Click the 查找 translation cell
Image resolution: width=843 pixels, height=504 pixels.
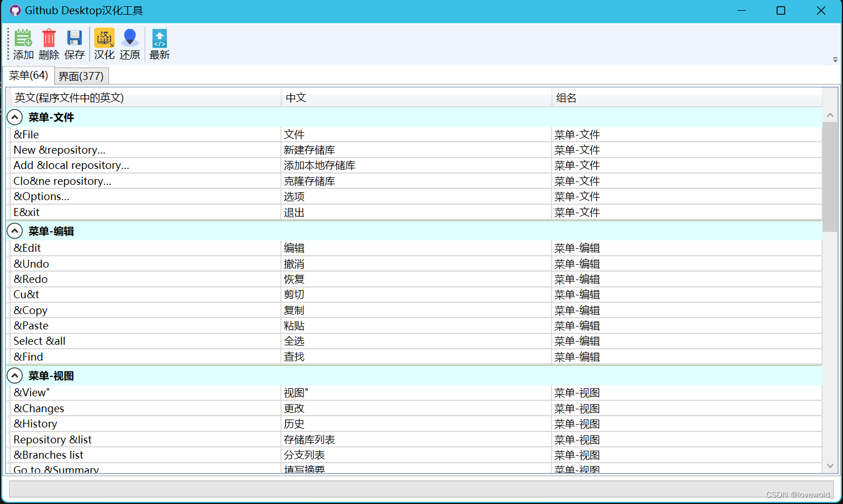click(416, 357)
